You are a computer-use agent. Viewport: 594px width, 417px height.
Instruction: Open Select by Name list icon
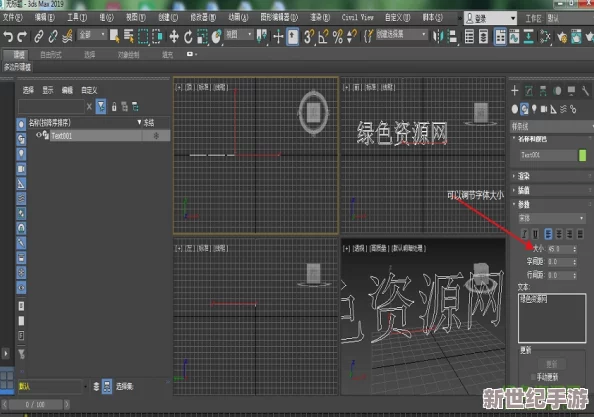(129, 36)
